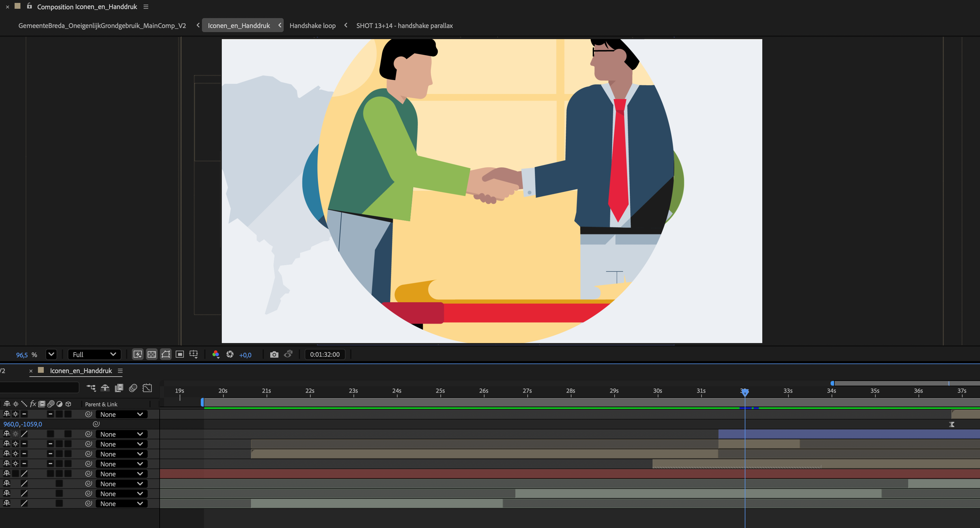Viewport: 980px width, 528px height.
Task: Open the Graph Editor
Action: (x=147, y=388)
